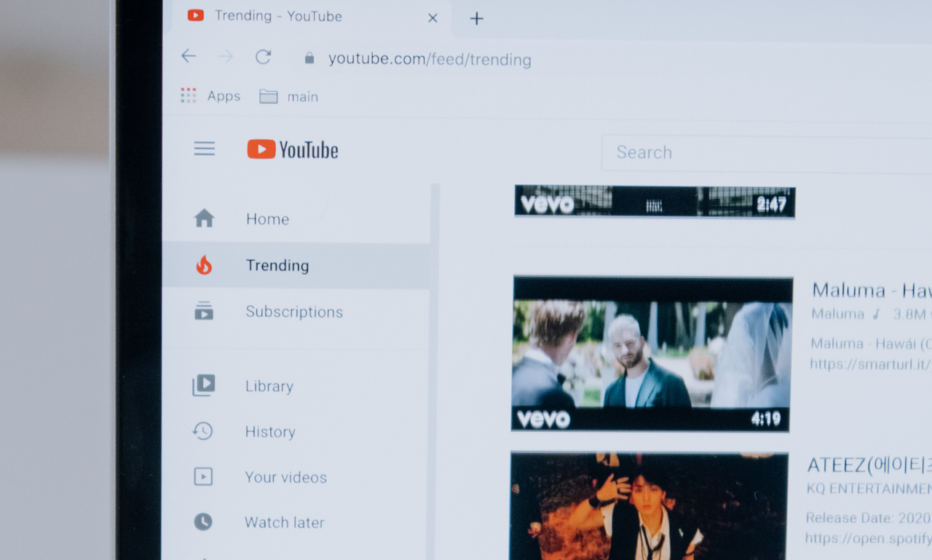
Task: Click the sidebar vertical scrollbar
Action: coord(435,371)
